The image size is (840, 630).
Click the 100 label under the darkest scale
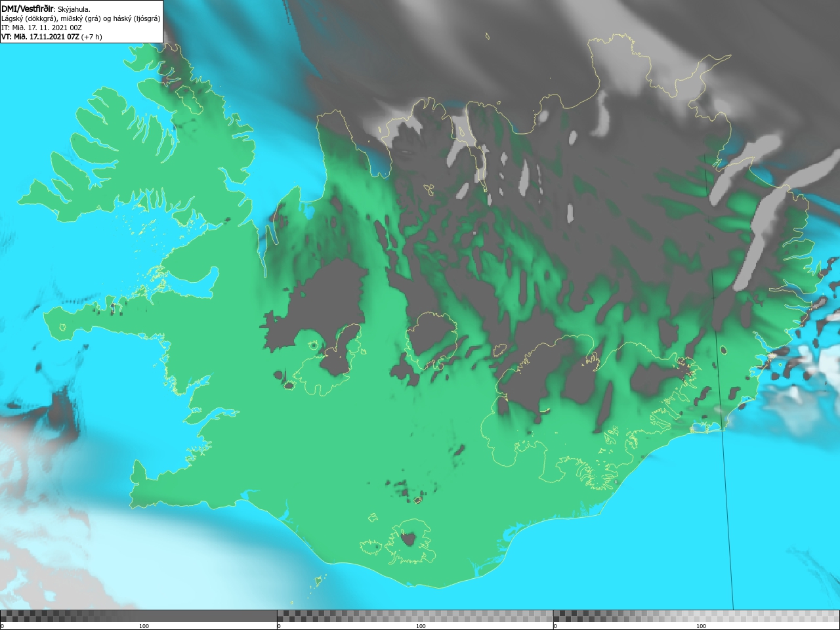coord(144,626)
